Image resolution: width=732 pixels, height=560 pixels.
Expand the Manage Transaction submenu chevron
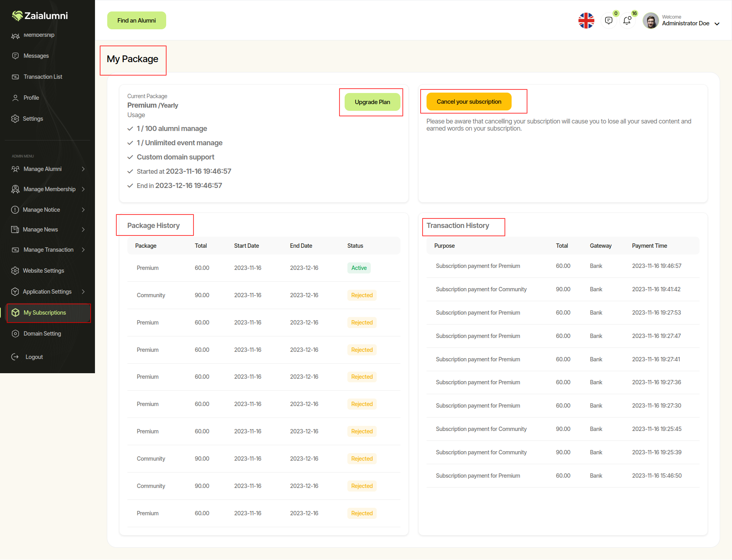coord(83,250)
